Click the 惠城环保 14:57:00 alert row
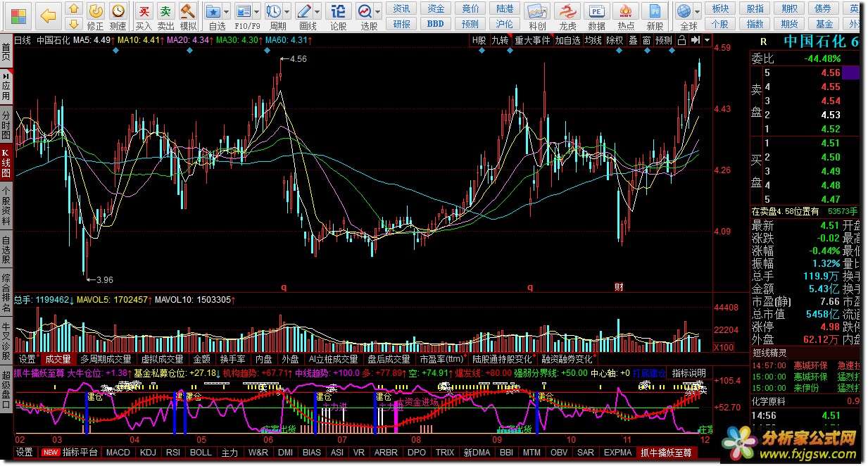This screenshot has height=466, width=868. pyautogui.click(x=805, y=365)
